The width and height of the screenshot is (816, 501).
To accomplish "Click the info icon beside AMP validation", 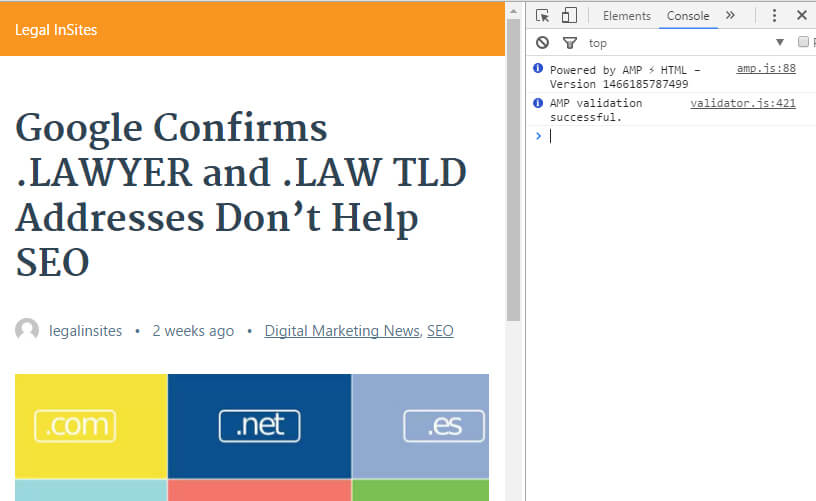I will click(x=538, y=103).
